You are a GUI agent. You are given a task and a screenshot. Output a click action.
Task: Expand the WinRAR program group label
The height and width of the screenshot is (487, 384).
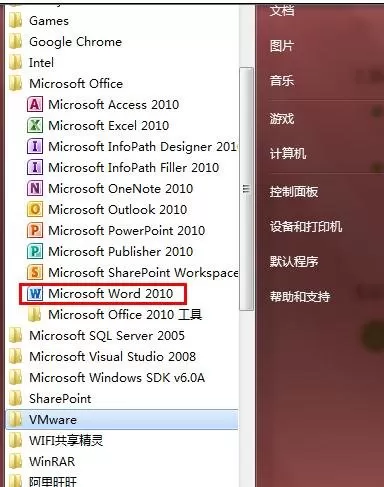pyautogui.click(x=52, y=462)
